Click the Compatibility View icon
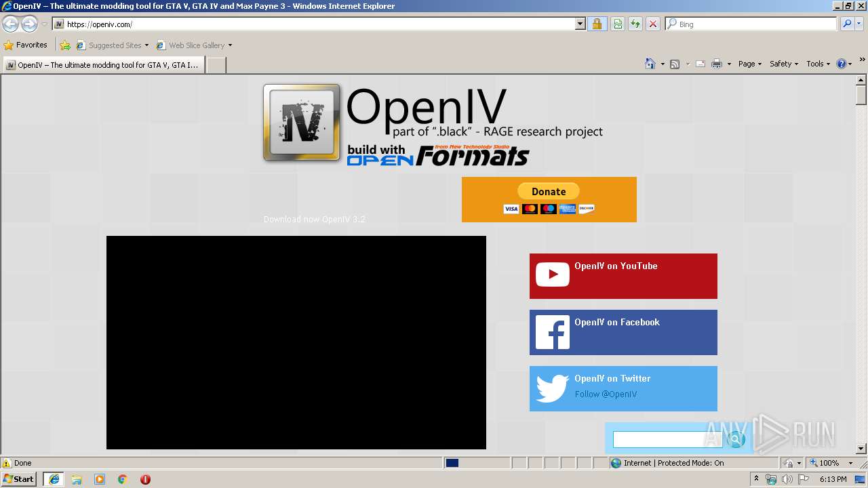The height and width of the screenshot is (488, 868). point(618,24)
